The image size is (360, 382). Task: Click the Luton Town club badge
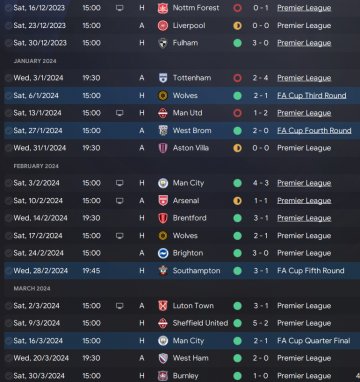pos(163,306)
